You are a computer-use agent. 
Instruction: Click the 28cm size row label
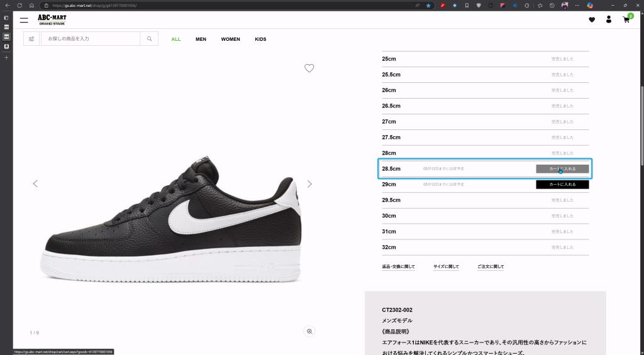pyautogui.click(x=389, y=153)
